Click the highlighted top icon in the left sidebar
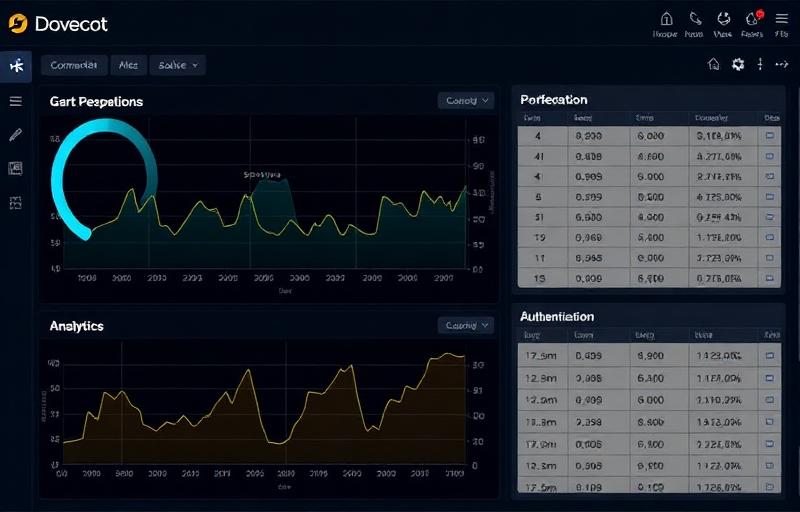The width and height of the screenshot is (800, 512). point(15,66)
